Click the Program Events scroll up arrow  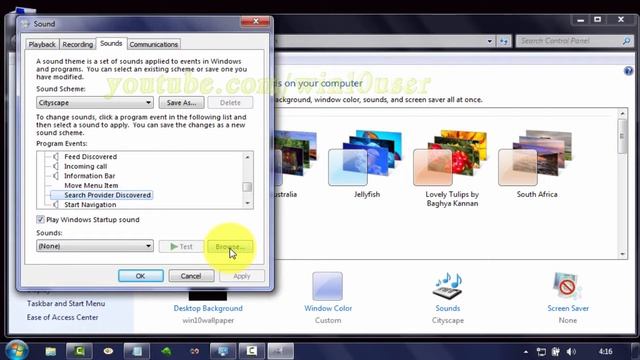coord(247,157)
